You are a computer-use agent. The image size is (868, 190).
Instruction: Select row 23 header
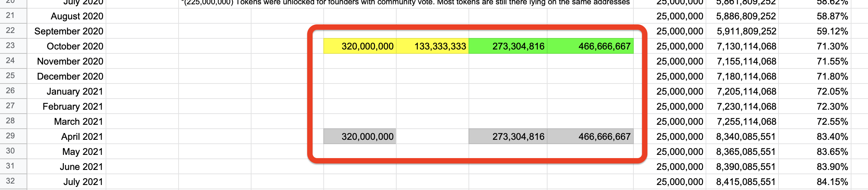tap(11, 46)
